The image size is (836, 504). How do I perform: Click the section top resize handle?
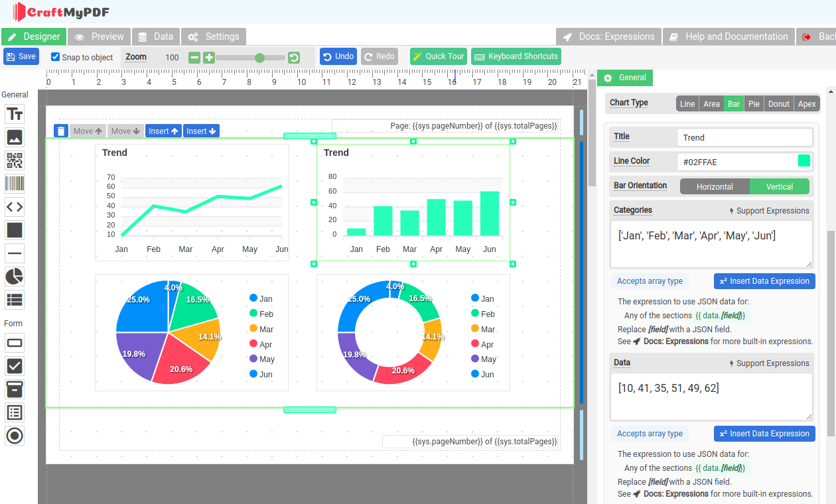(310, 136)
